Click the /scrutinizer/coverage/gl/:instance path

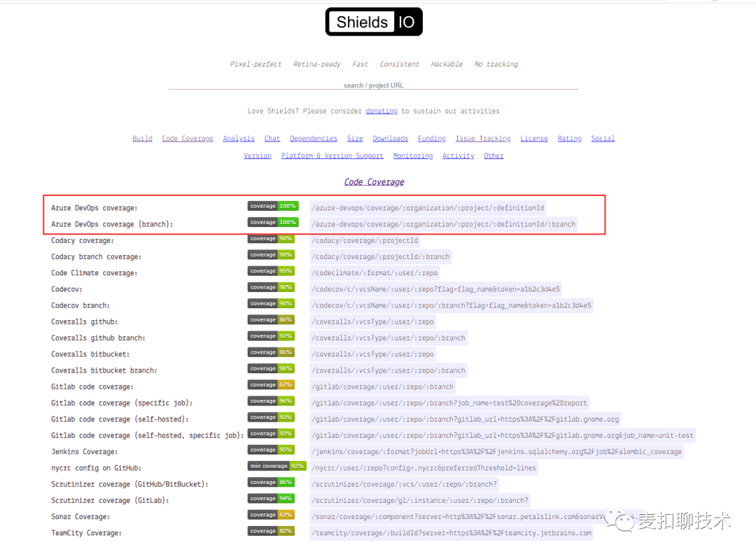420,501
